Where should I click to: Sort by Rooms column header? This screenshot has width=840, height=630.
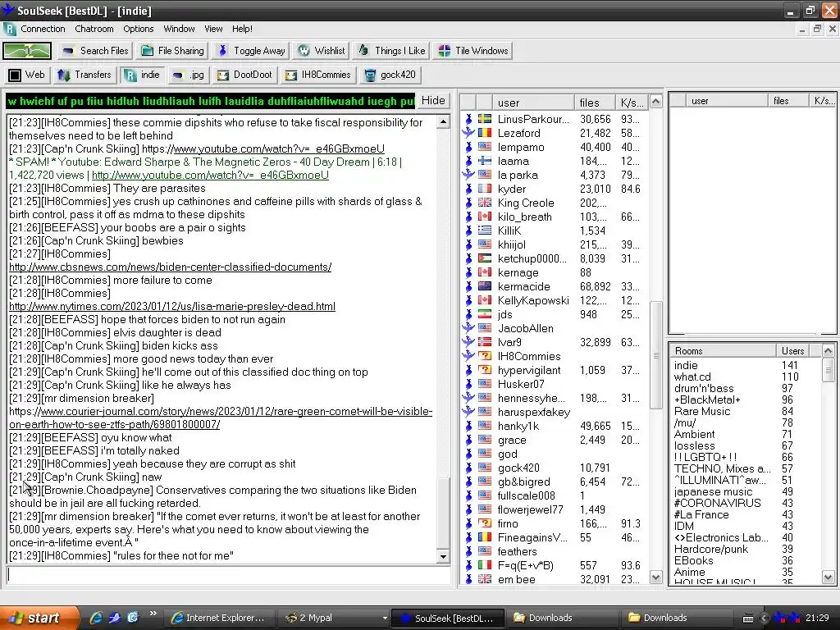click(723, 351)
